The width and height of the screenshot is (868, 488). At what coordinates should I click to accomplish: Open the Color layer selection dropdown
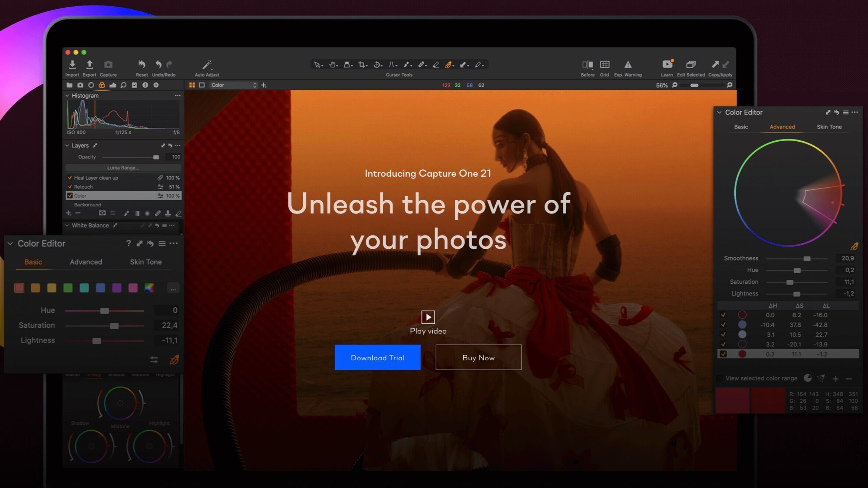(x=233, y=85)
